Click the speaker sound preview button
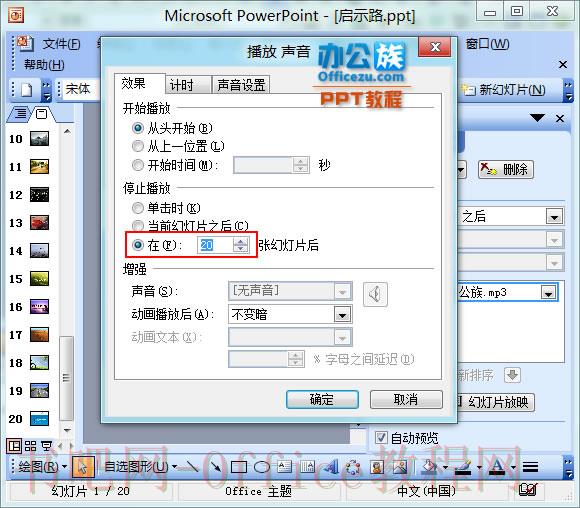This screenshot has height=508, width=580. (x=375, y=295)
